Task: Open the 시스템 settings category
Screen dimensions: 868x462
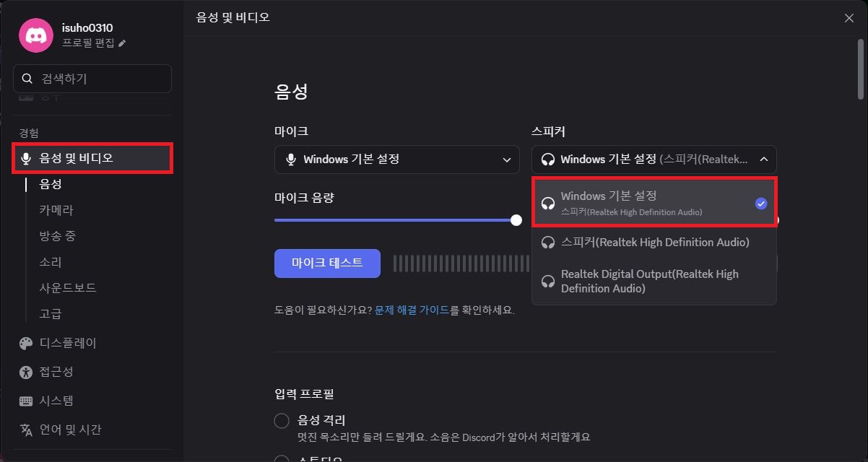Action: [92, 401]
